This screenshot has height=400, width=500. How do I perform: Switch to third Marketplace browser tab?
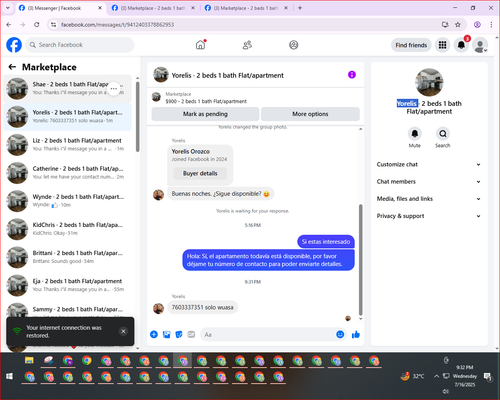click(246, 8)
